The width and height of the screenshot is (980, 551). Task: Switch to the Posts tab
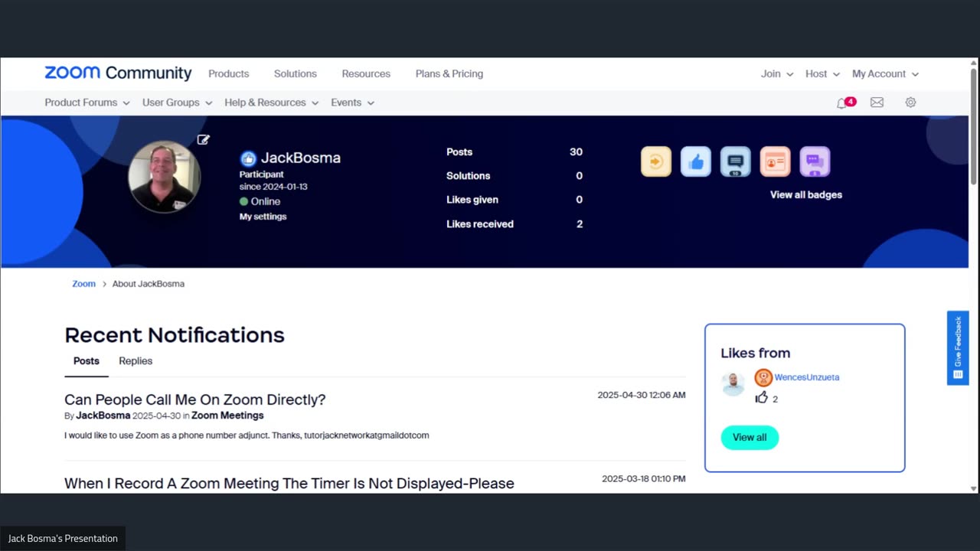pyautogui.click(x=87, y=361)
